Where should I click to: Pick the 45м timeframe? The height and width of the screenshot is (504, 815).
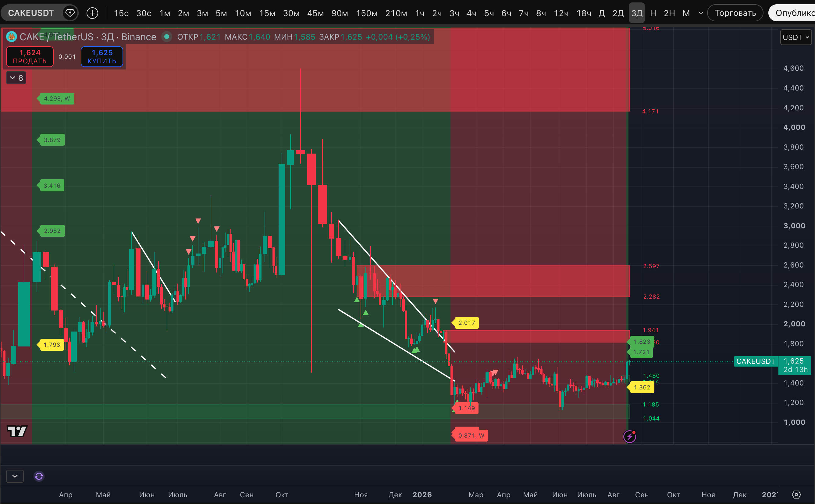315,13
